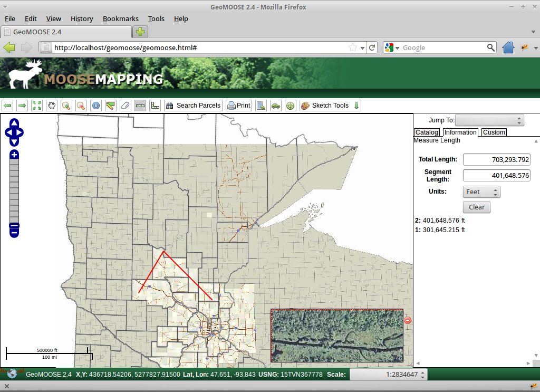Screen dimensions: 540x392
Task: Click the globe icon in status bar
Action: point(12,374)
